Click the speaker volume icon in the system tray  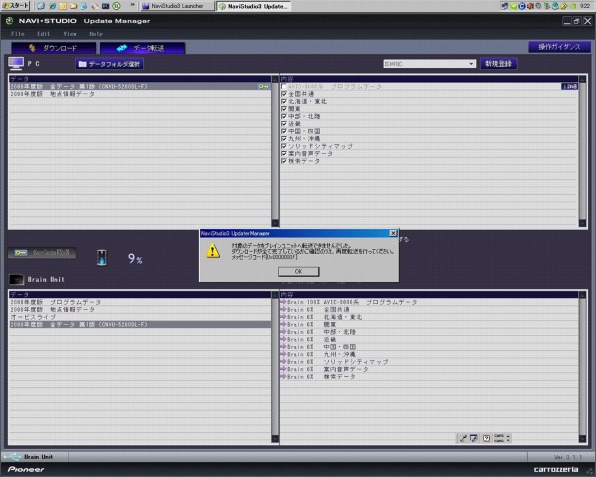[530, 6]
